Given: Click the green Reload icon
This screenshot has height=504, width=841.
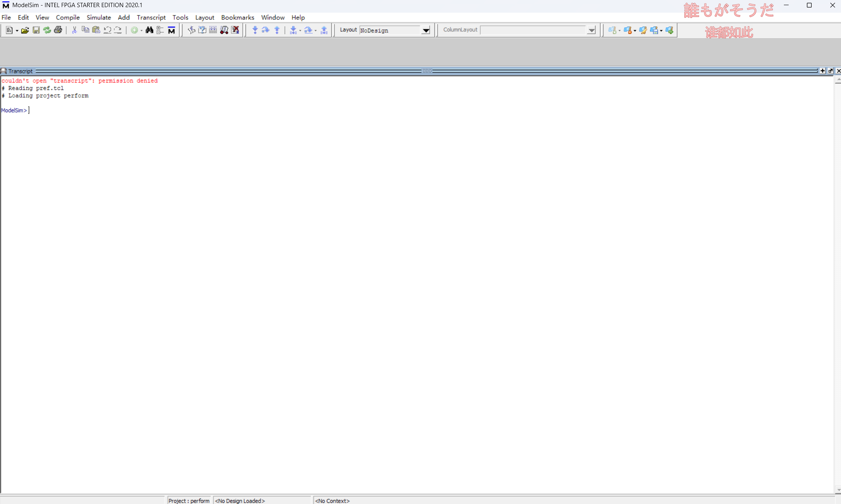Looking at the screenshot, I should tap(47, 30).
